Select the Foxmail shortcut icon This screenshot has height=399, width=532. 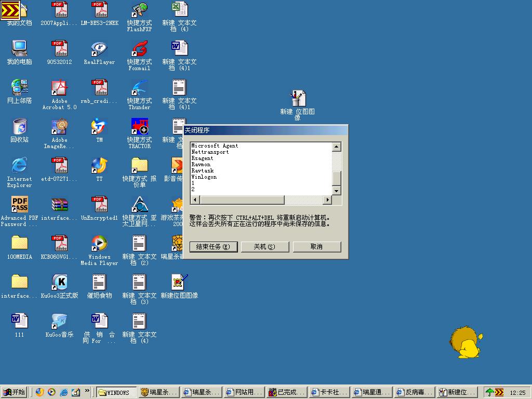tap(139, 55)
